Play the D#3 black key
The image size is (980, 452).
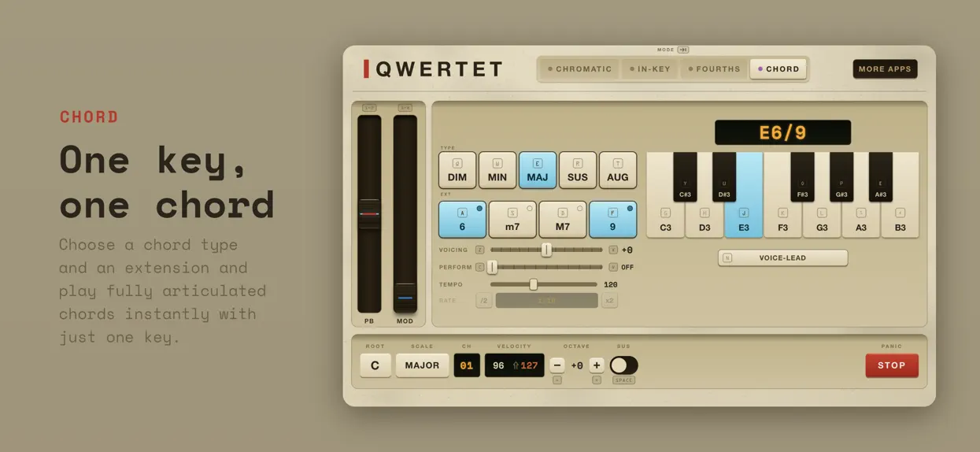coord(724,177)
